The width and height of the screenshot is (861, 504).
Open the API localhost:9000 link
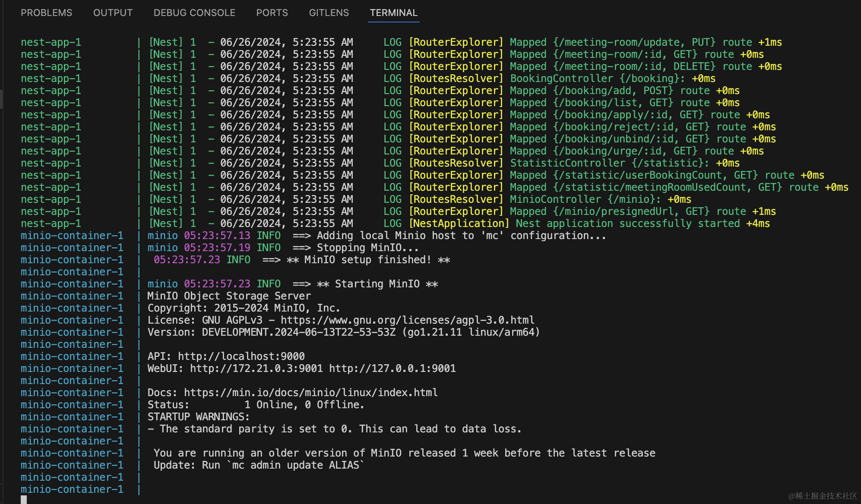(241, 356)
